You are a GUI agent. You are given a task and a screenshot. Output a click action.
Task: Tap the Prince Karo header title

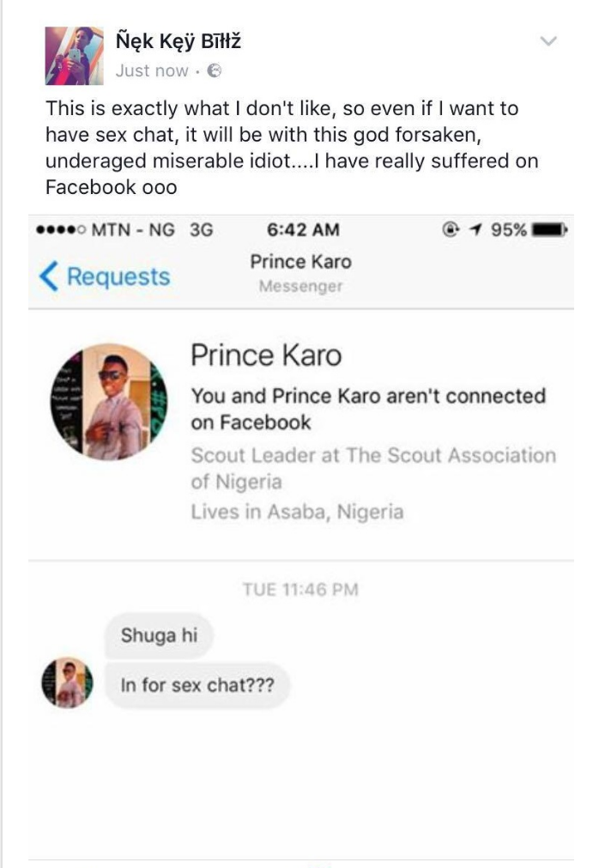coord(300,262)
